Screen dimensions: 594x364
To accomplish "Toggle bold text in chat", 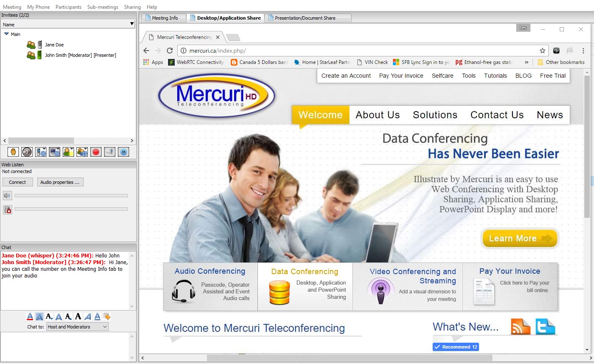I will [78, 316].
